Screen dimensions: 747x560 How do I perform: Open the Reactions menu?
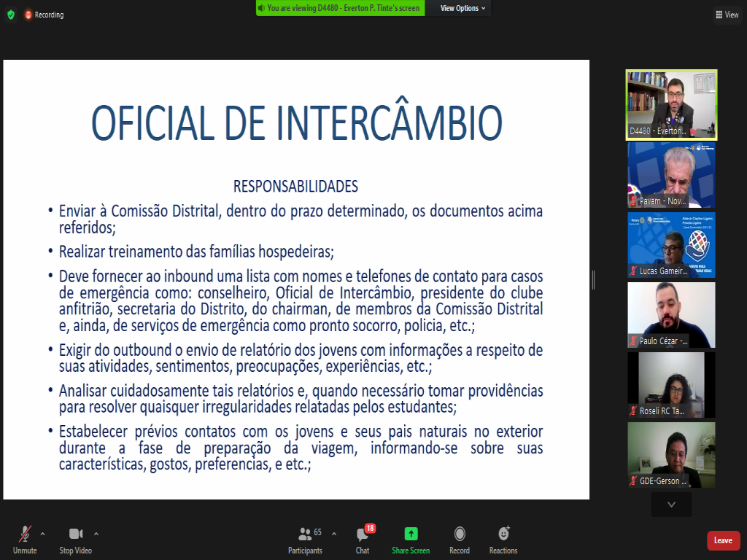click(x=503, y=538)
